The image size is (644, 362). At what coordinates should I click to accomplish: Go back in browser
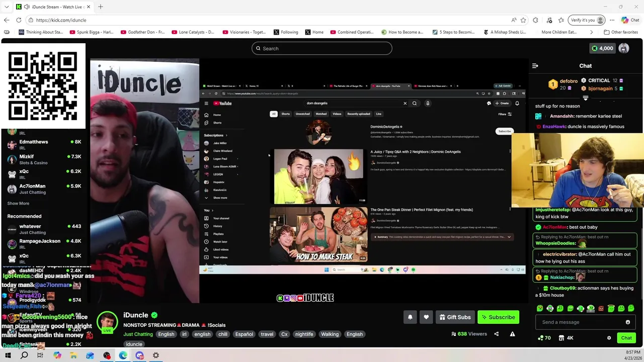click(7, 20)
